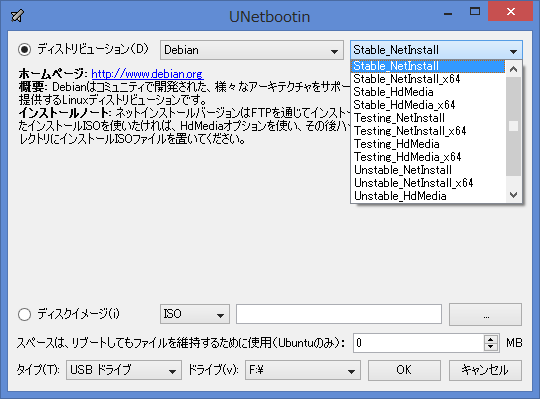This screenshot has height=400, width=540.
Task: Minimize the UNetbootin window
Action: [448, 13]
